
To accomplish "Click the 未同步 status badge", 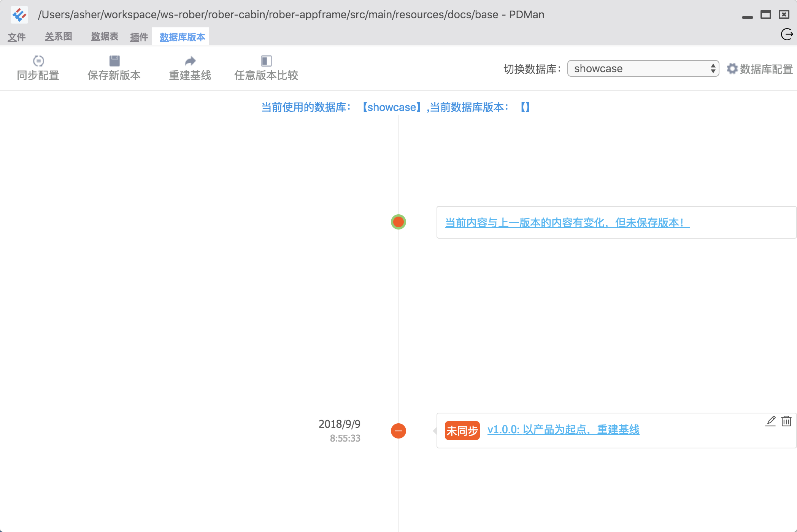I will coord(462,431).
